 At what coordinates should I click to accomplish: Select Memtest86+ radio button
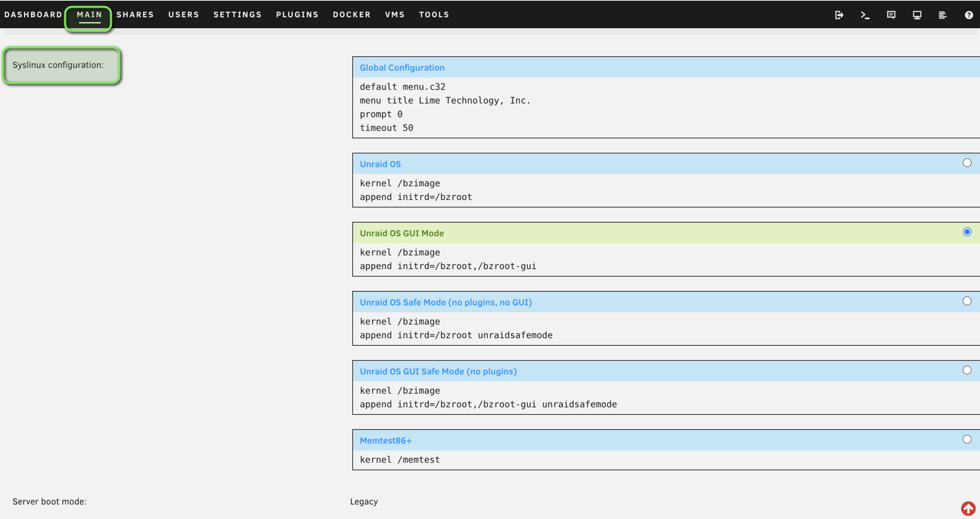[x=966, y=440]
